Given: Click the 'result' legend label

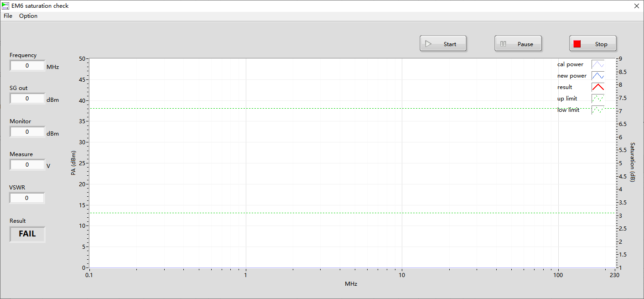Looking at the screenshot, I should coord(565,87).
